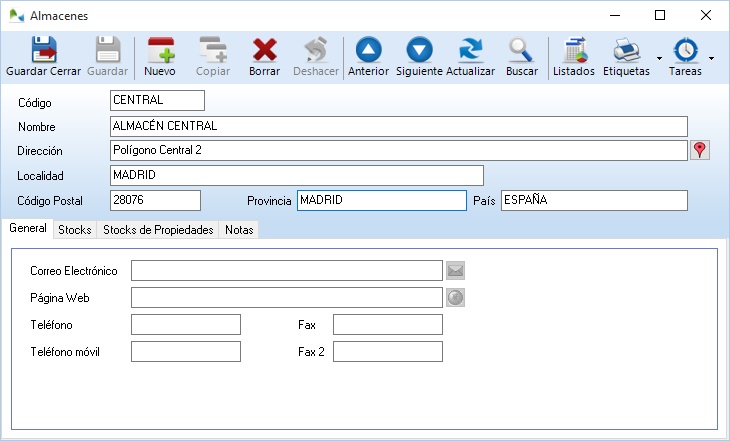This screenshot has width=730, height=441.
Task: Click the Página Web input field
Action: [x=287, y=298]
